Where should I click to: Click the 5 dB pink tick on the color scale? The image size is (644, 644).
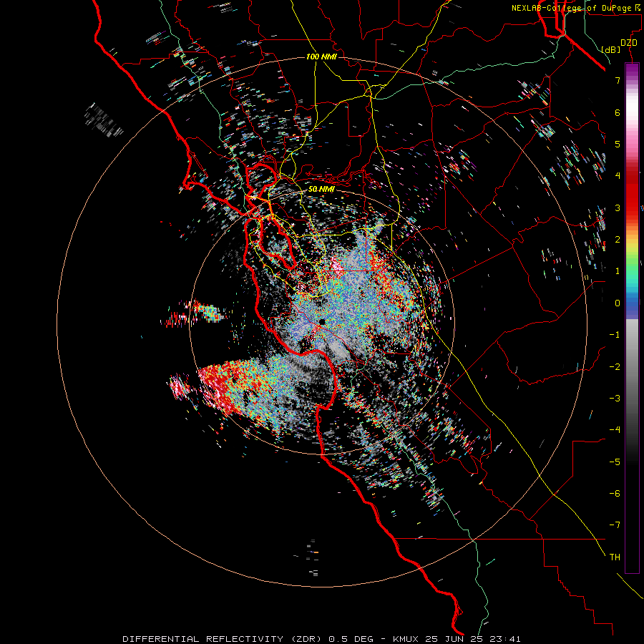pos(618,144)
